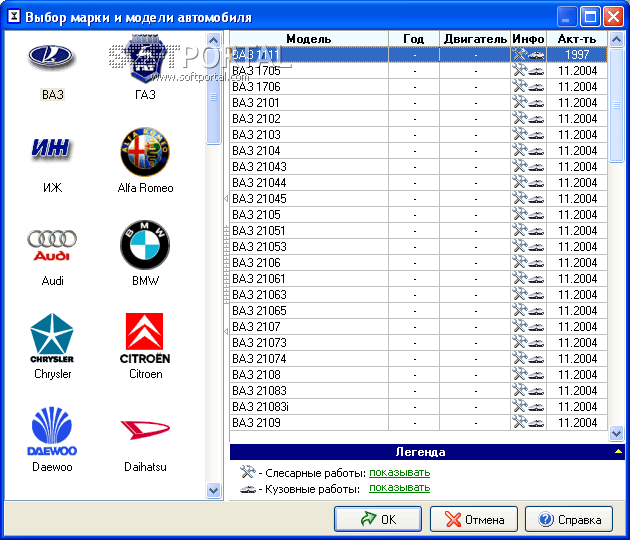This screenshot has width=630, height=540.
Task: Click the car body icon in ВАЗ 2107 row
Action: 536,328
